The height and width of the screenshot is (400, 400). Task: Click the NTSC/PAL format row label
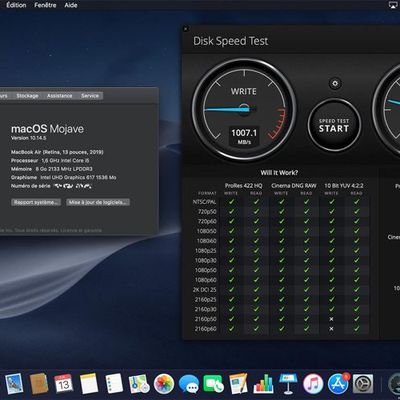click(x=204, y=202)
